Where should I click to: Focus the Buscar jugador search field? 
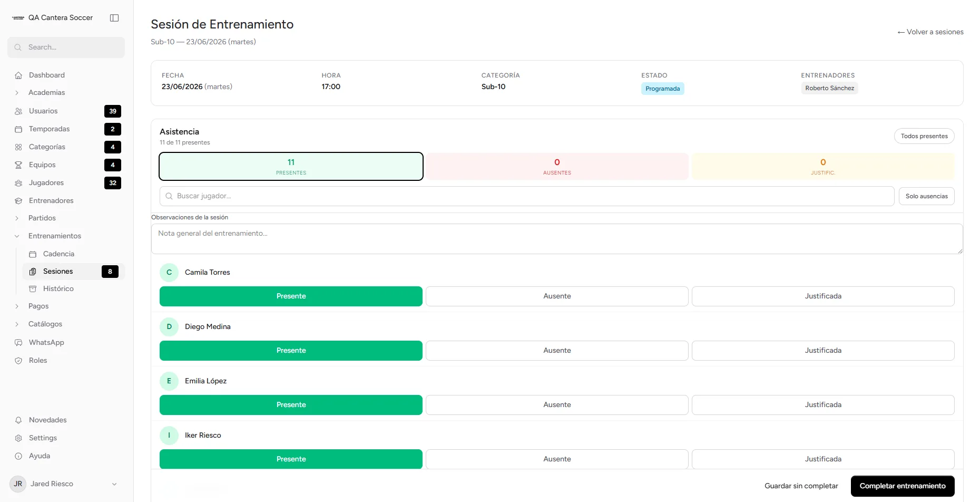coord(527,196)
